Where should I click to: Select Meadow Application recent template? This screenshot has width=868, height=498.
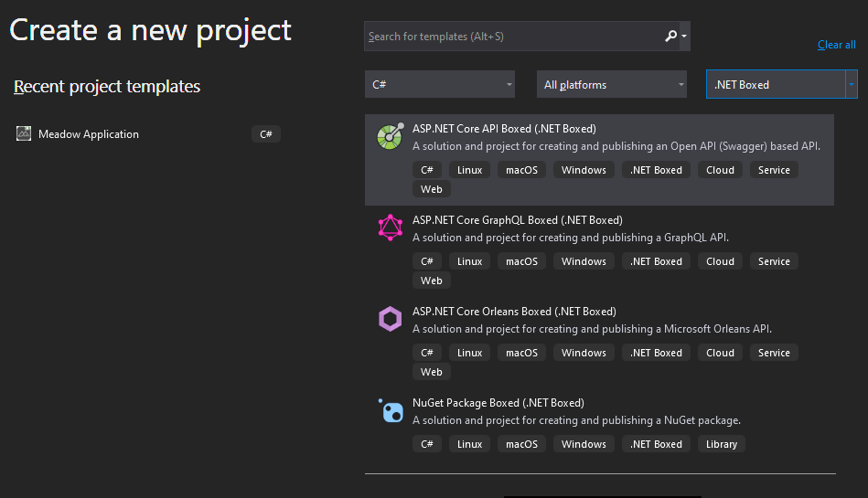(x=148, y=134)
